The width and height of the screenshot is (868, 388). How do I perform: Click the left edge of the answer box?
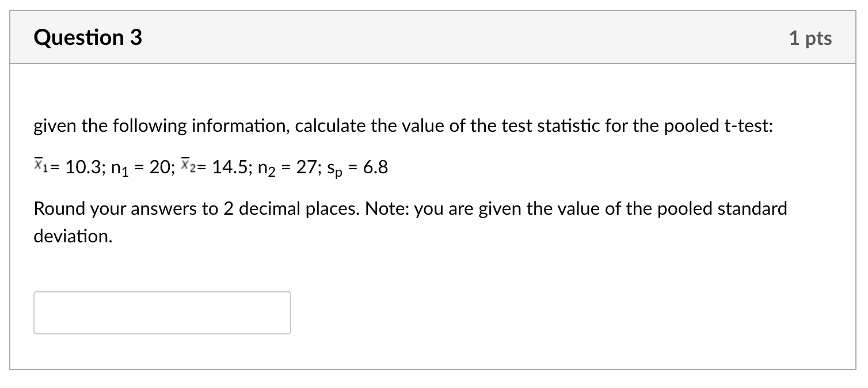tap(36, 312)
